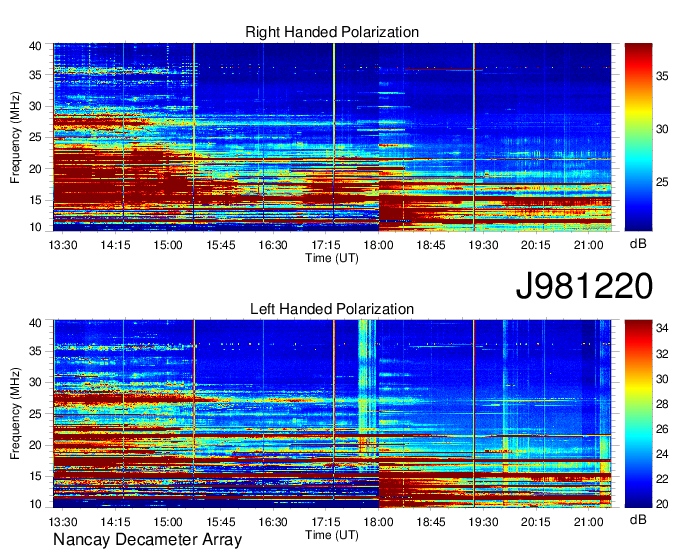
Task: Click the right-handed spectrogram plot area
Action: click(332, 137)
